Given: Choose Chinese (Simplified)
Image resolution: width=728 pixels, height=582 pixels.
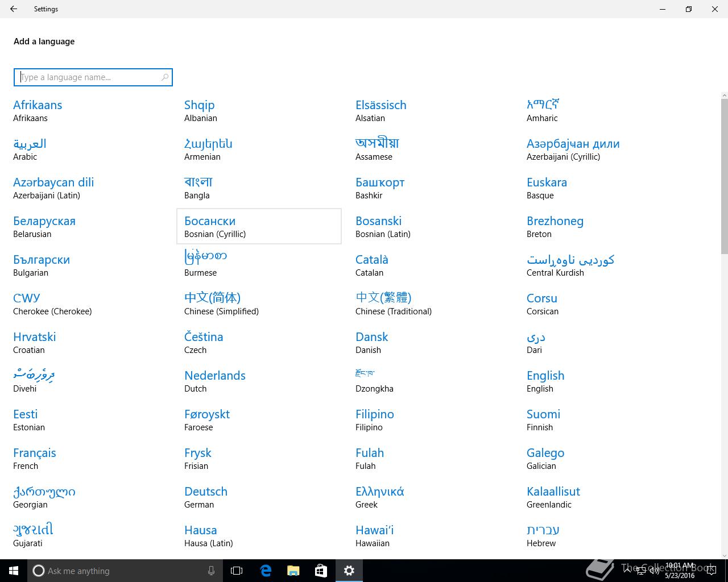Looking at the screenshot, I should [x=259, y=304].
